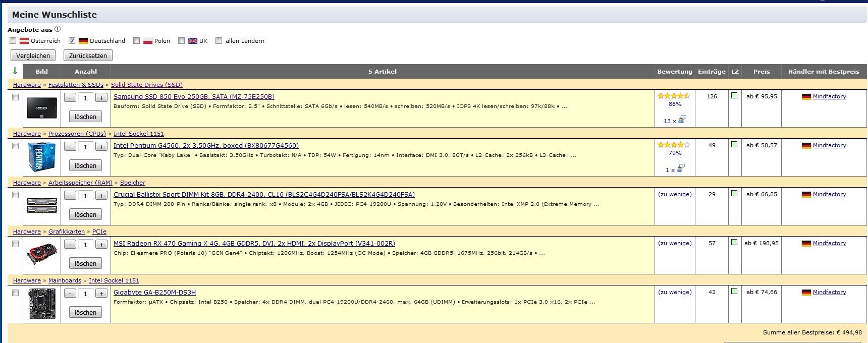Toggle LZ availability box for Gigabyte mainboard
Viewport: 868px width, 343px height.
click(x=734, y=291)
